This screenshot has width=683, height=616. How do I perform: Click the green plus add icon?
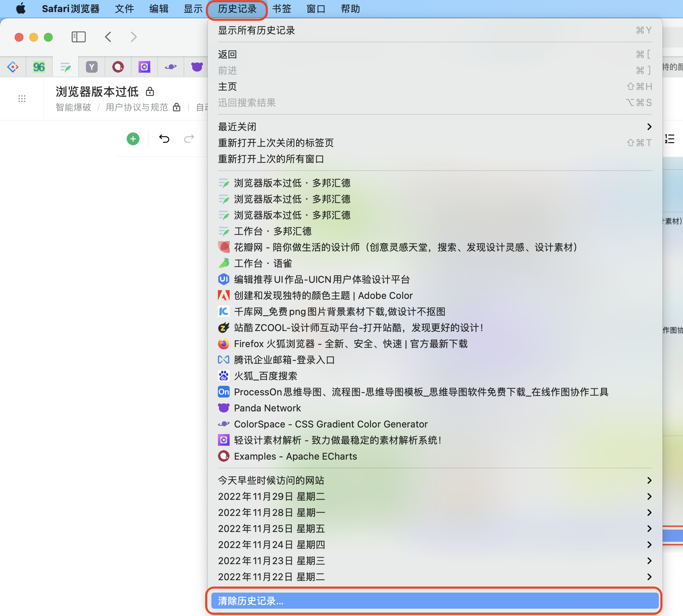[x=133, y=139]
